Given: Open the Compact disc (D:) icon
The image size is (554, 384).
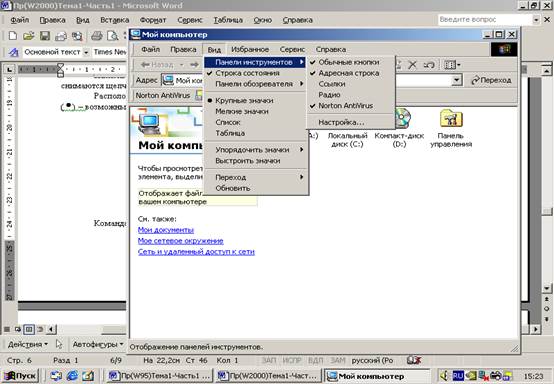Looking at the screenshot, I should click(399, 128).
